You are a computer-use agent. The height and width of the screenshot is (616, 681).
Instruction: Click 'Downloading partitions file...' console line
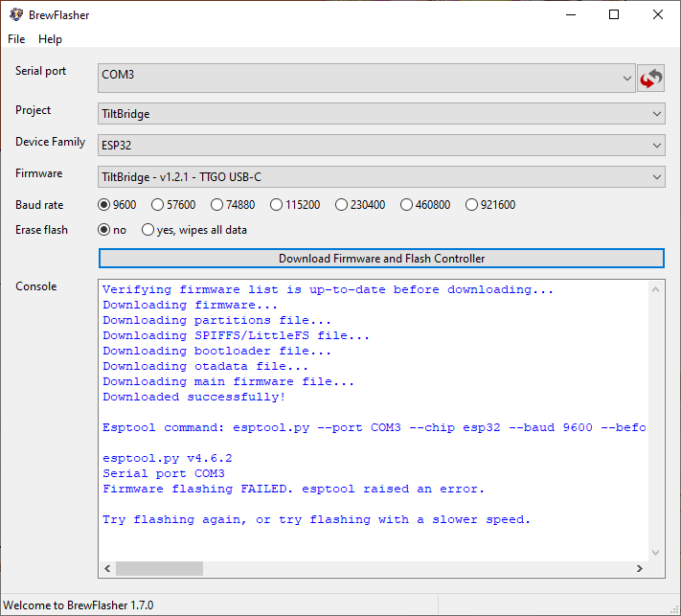click(x=216, y=320)
